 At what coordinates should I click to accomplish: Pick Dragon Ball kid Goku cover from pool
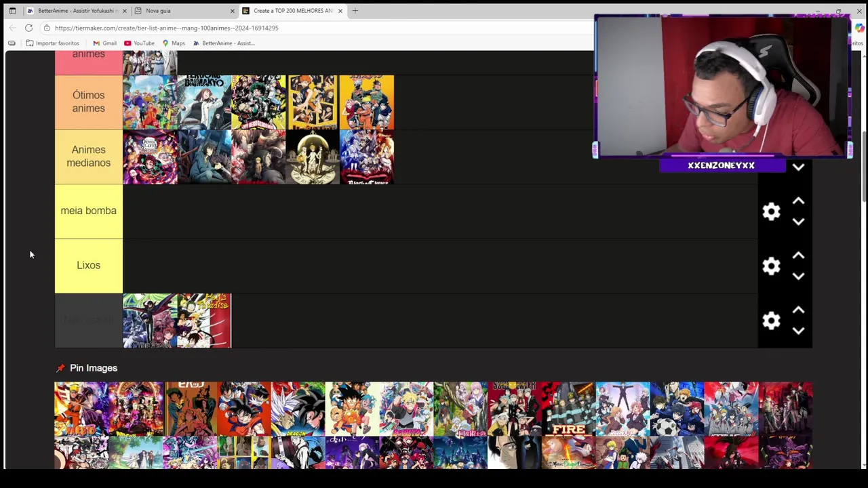point(352,409)
